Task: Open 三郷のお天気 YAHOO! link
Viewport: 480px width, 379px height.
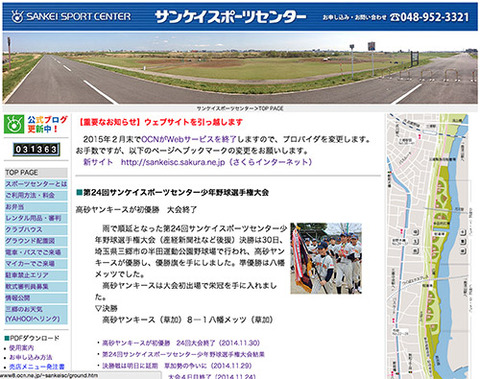Action: pos(36,314)
